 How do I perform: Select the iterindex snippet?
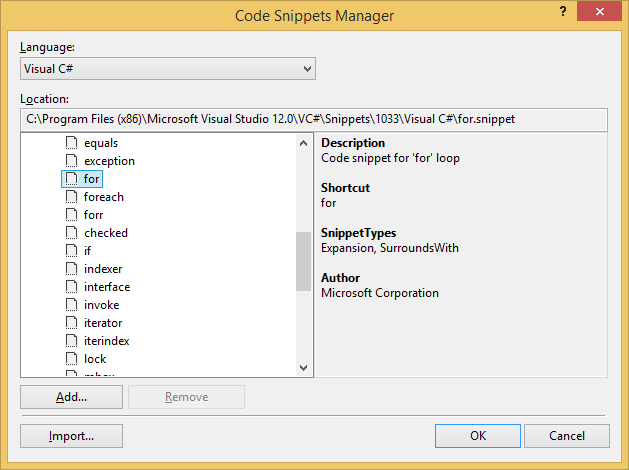point(107,341)
